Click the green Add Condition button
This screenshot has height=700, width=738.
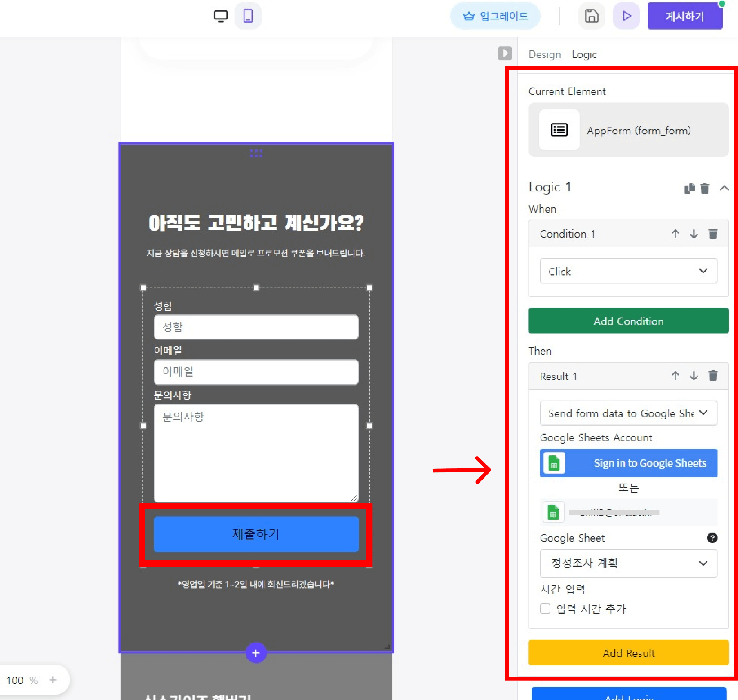click(628, 321)
